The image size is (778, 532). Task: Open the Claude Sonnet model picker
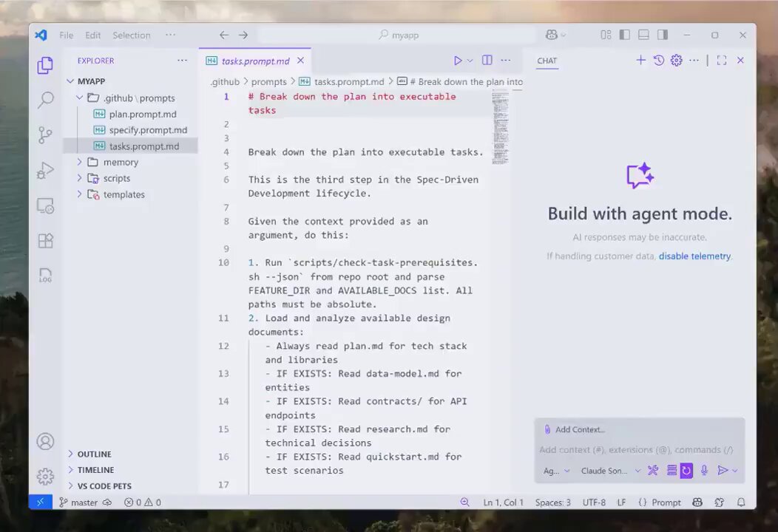tap(610, 471)
